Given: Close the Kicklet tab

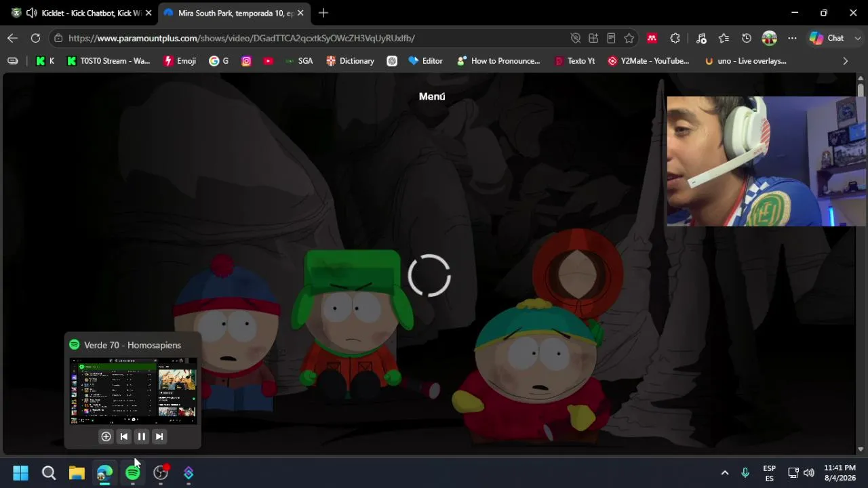Looking at the screenshot, I should (149, 13).
